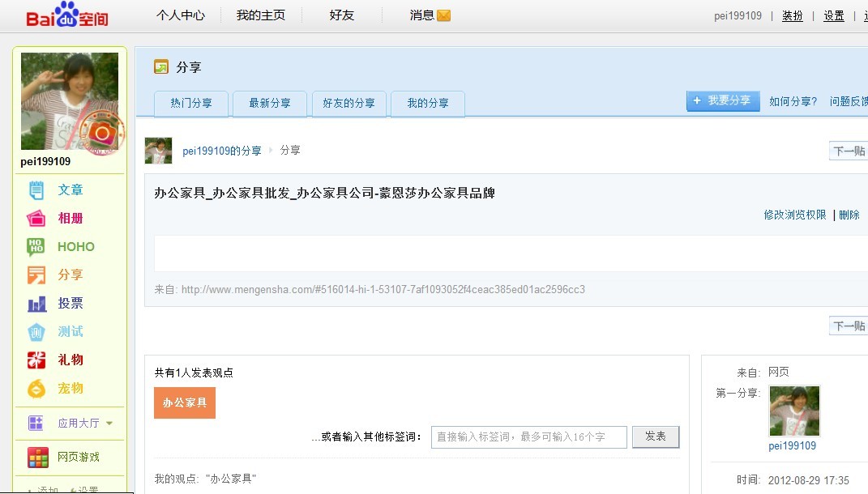Switch to 好友的分享 tab

click(x=348, y=104)
